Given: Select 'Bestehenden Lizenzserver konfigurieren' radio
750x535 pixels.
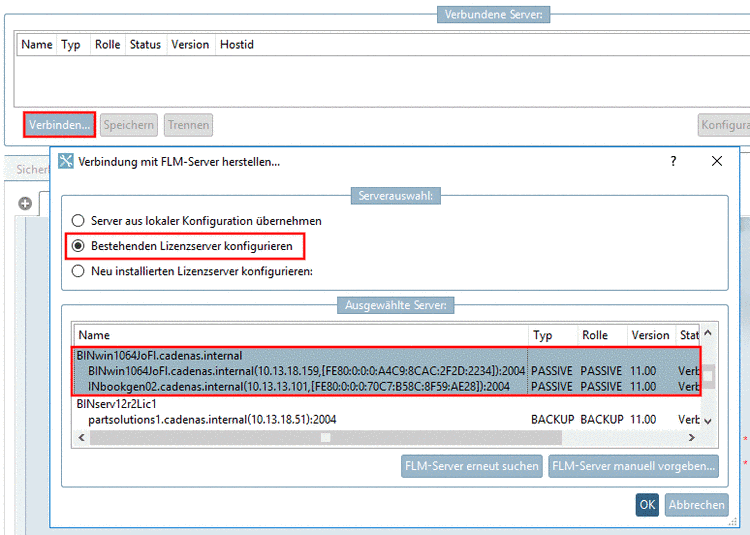Looking at the screenshot, I should pyautogui.click(x=182, y=246).
